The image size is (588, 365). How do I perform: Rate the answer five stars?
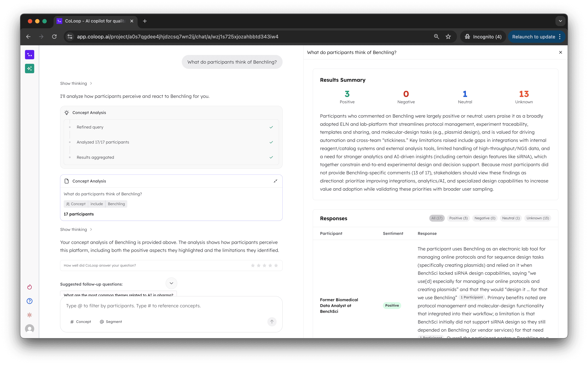(276, 266)
